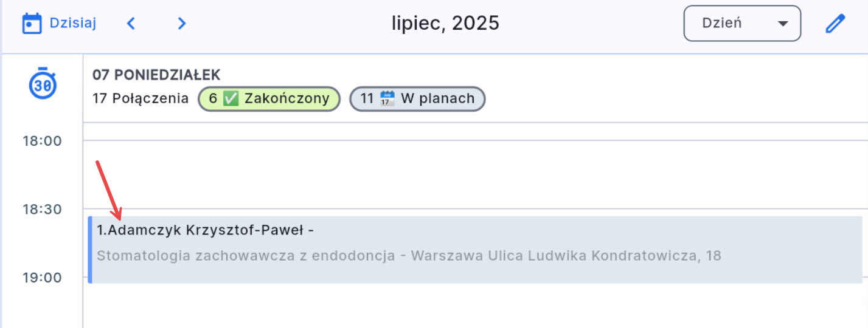Viewport: 868px width, 328px height.
Task: Open the Dzień view selector
Action: (741, 24)
